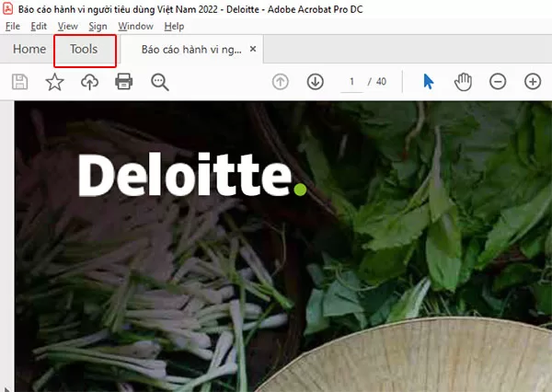Star the document as a favorite
Viewport: 552px width, 392px height.
[55, 82]
